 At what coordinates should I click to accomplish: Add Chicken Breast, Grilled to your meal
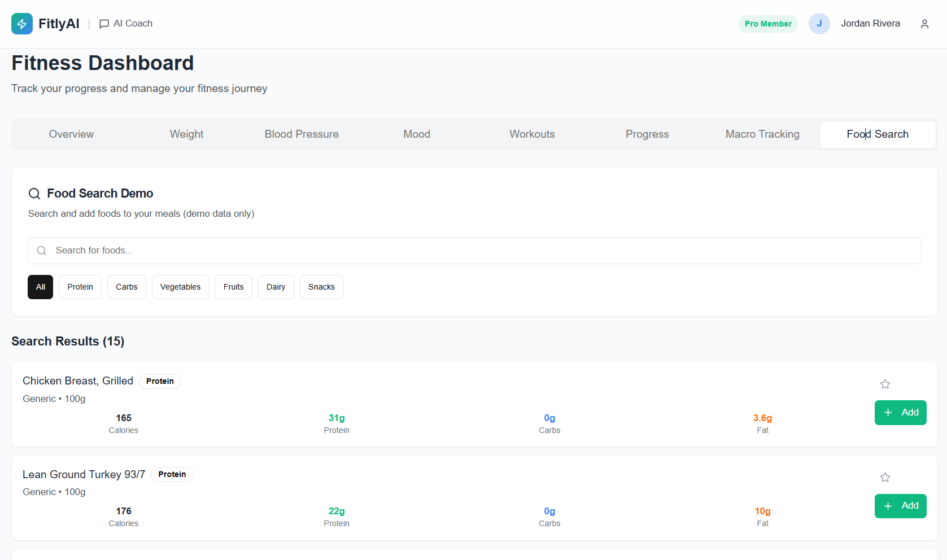point(900,412)
